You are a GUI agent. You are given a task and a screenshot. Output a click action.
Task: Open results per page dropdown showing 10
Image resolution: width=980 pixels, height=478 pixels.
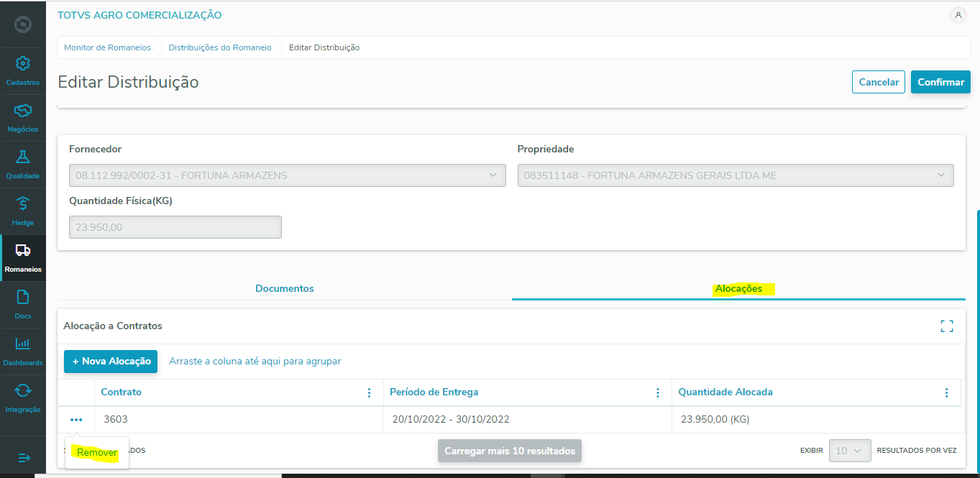(850, 451)
